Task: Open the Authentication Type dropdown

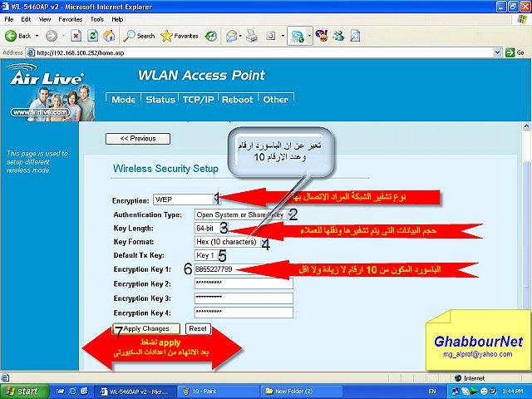Action: pyautogui.click(x=244, y=214)
